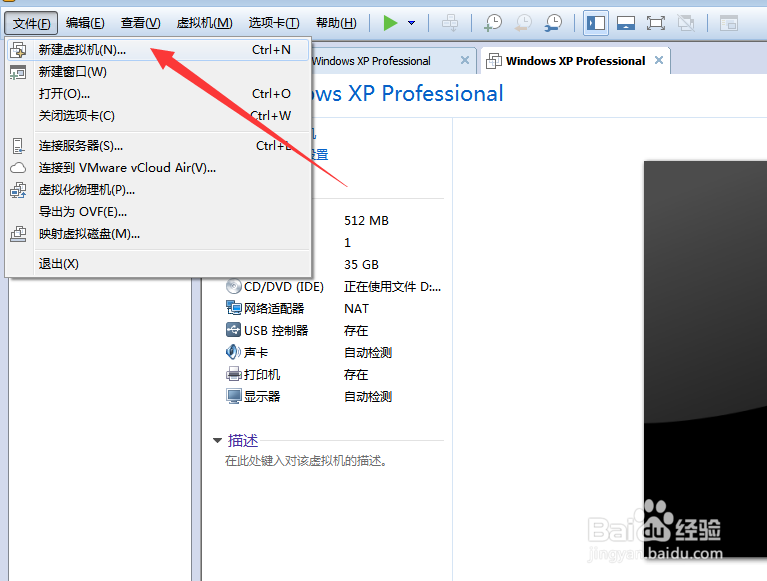Click the new virtual machine icon in menu

click(x=18, y=50)
